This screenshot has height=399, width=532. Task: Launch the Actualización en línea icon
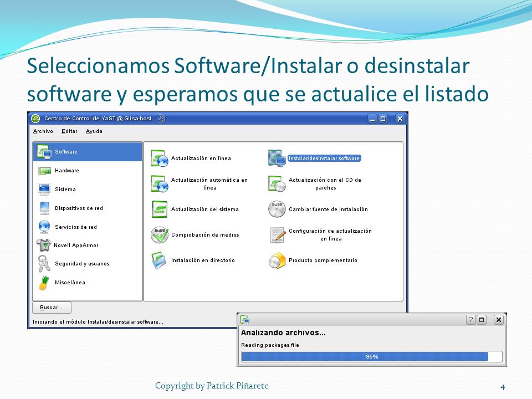160,158
